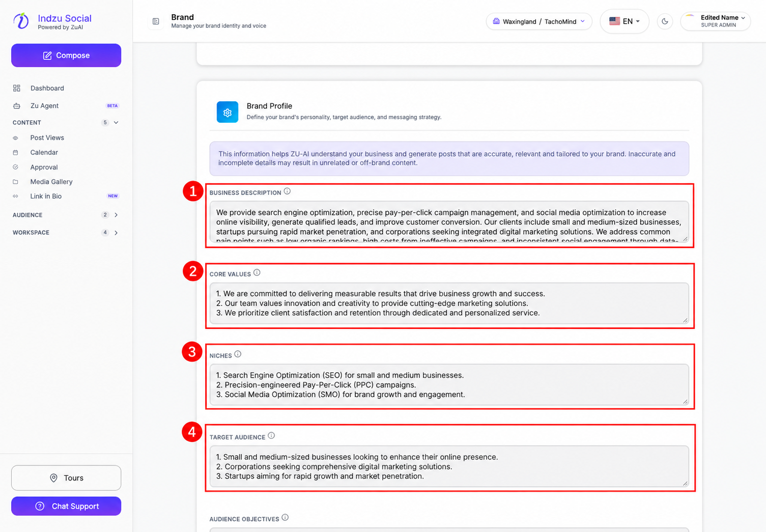Click info icon next to Niches
766x532 pixels.
click(238, 354)
